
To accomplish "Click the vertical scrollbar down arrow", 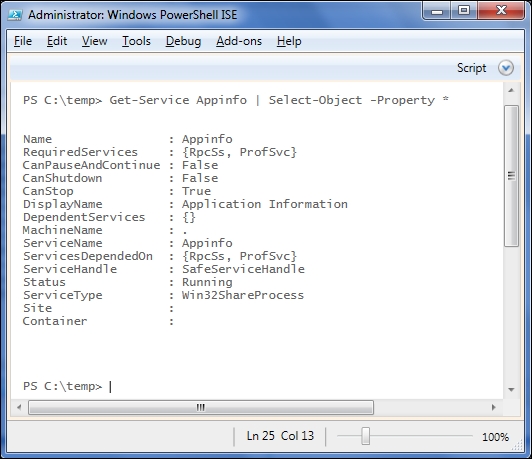I will [x=511, y=390].
